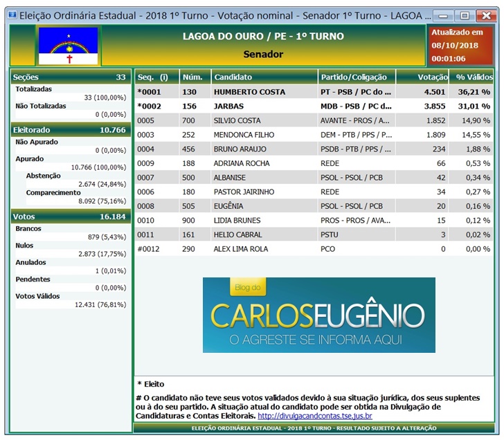The height and width of the screenshot is (440, 504).
Task: Click the LAGOA DO OURO / PE title
Action: (263, 36)
